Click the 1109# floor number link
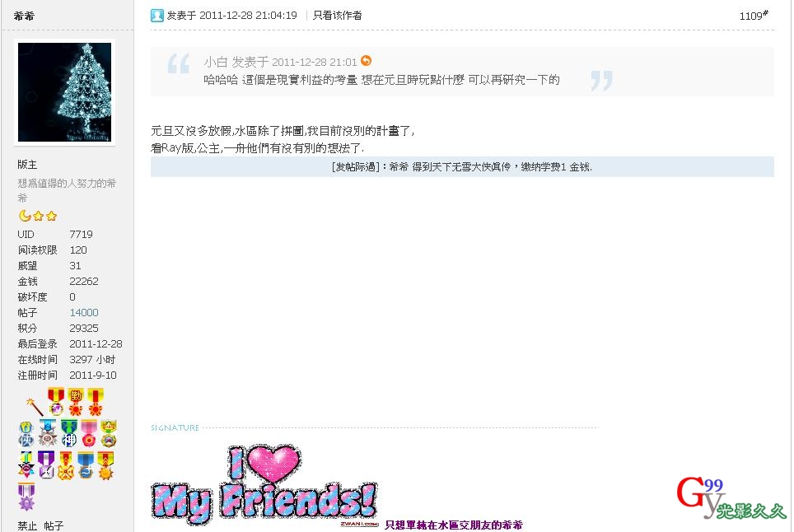The image size is (794, 532). pos(754,16)
